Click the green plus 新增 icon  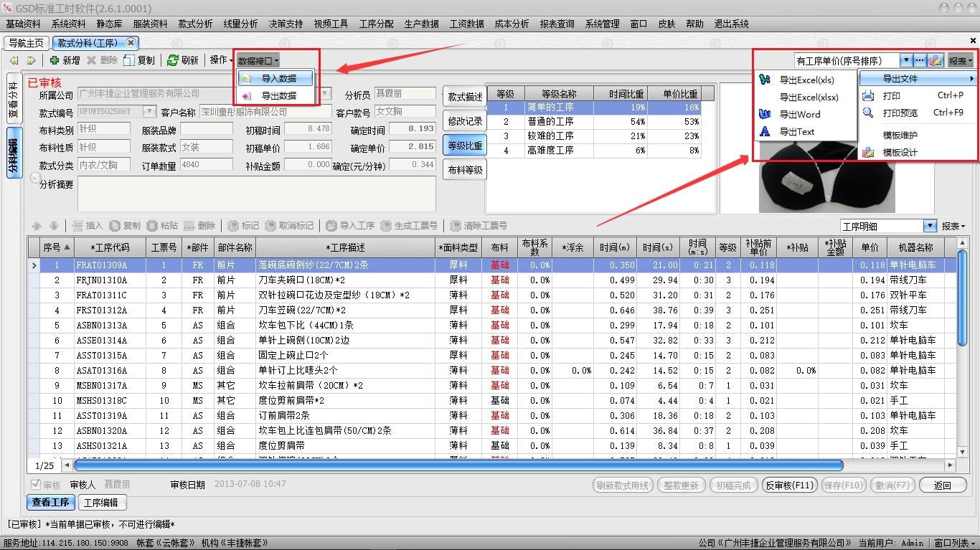click(x=54, y=60)
